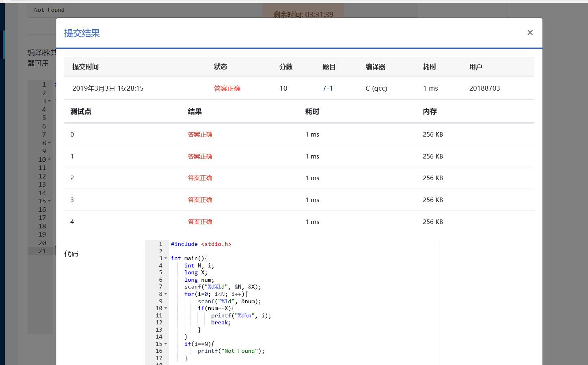
Task: Click submission time 2019年3月3日 16:28:15
Action: click(108, 88)
